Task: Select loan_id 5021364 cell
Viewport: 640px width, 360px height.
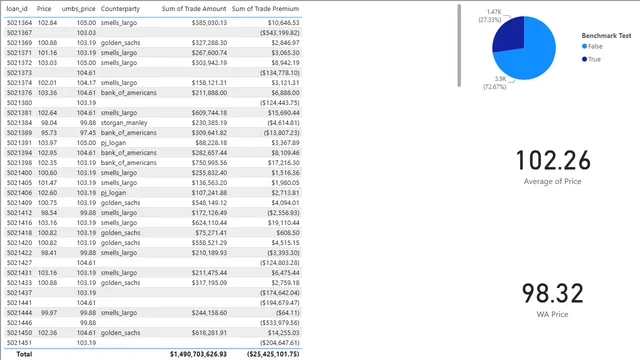Action: tap(19, 23)
